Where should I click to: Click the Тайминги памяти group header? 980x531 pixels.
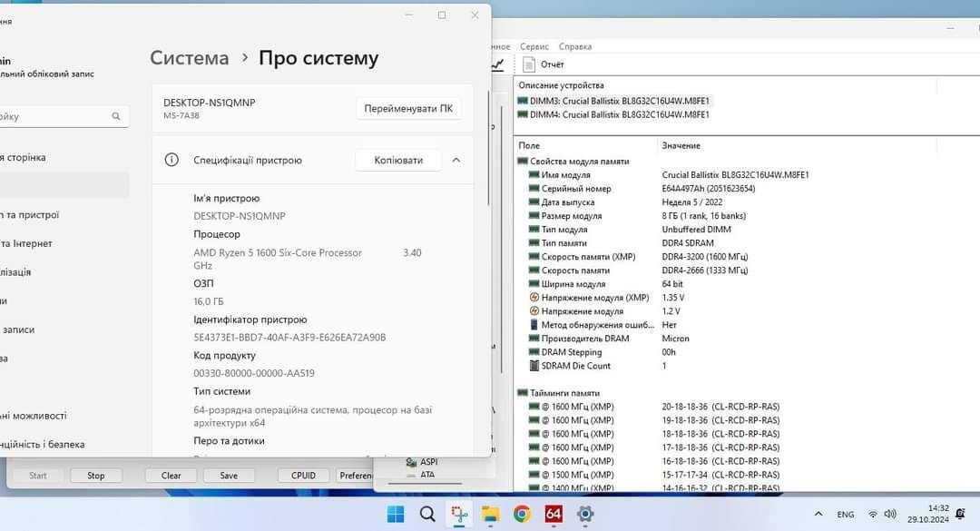coord(558,393)
